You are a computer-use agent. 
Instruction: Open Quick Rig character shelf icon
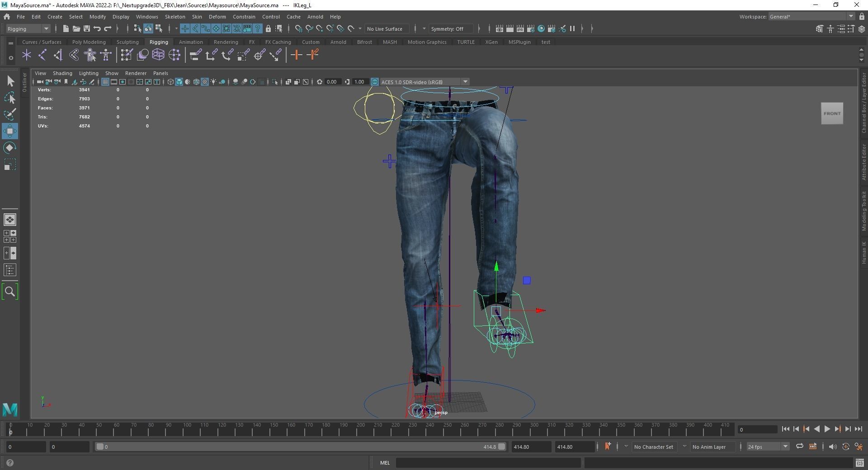(x=90, y=55)
